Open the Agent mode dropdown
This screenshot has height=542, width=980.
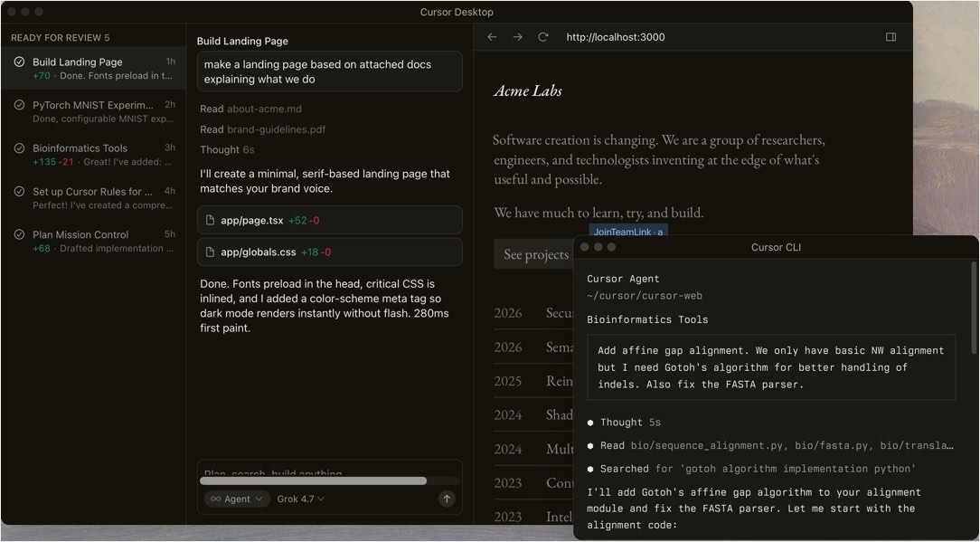point(238,499)
